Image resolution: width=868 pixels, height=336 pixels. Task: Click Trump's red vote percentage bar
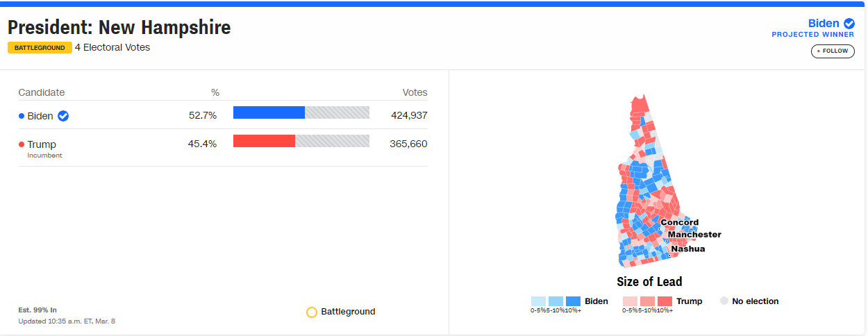(x=264, y=141)
